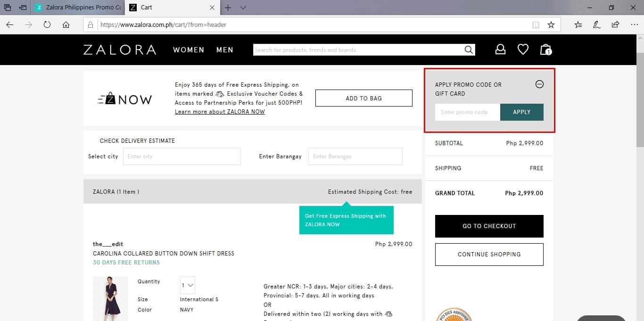Click the search magnifier icon

pos(469,49)
